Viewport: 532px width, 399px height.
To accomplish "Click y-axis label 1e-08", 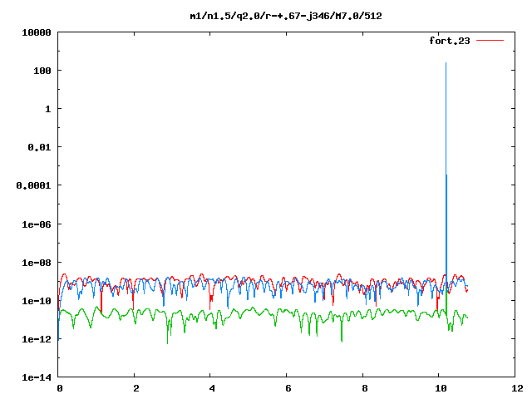I will coord(37,263).
